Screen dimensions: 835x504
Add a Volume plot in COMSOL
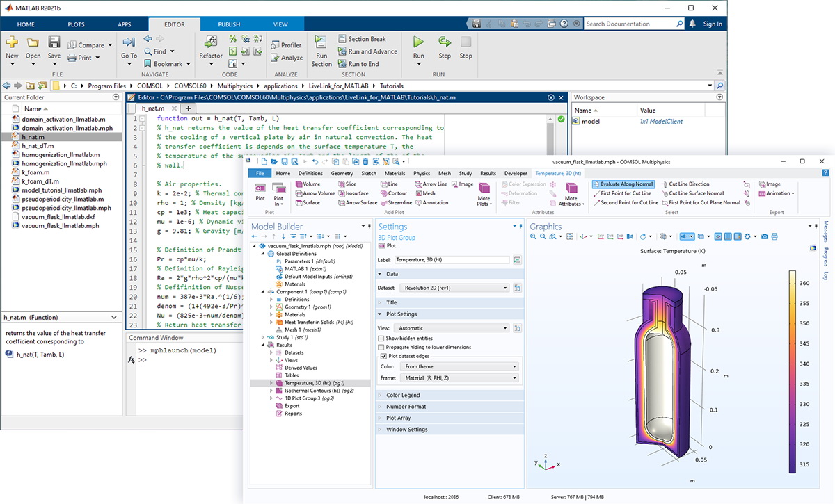tap(307, 184)
